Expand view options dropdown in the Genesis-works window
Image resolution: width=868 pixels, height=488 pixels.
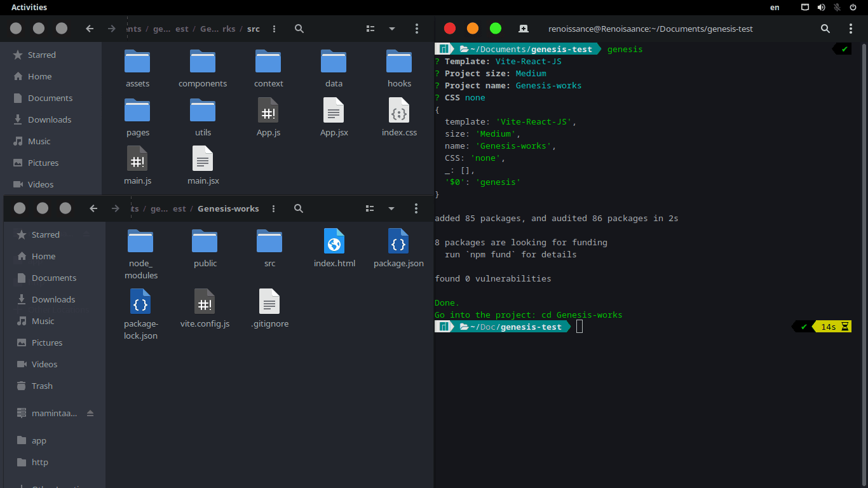391,208
